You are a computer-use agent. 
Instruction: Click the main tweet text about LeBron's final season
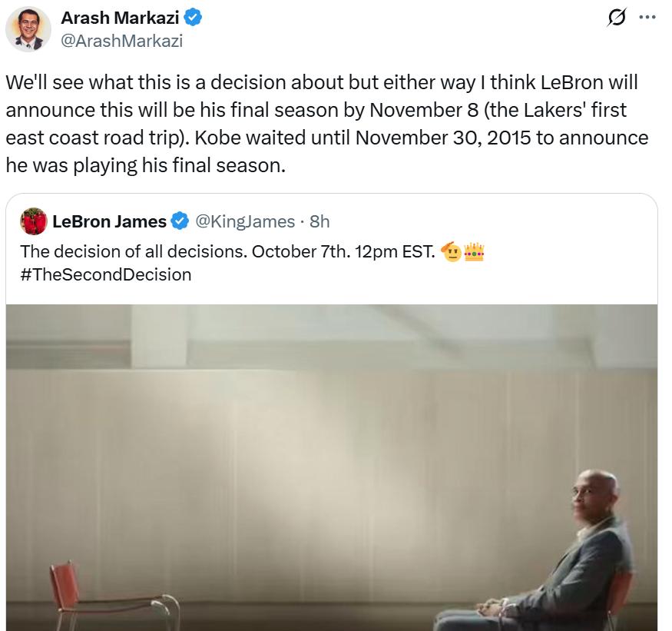pos(323,123)
